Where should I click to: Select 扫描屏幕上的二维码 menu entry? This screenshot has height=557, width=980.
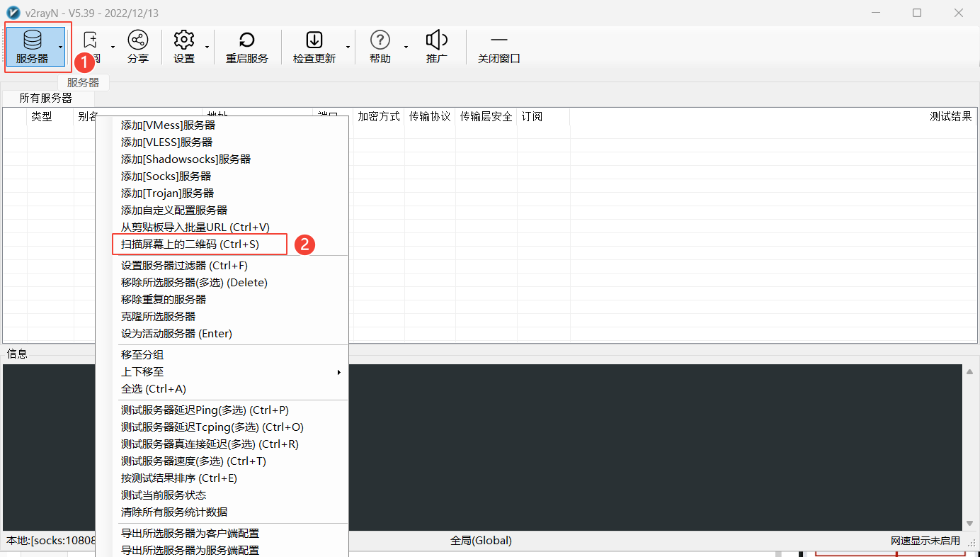(190, 244)
